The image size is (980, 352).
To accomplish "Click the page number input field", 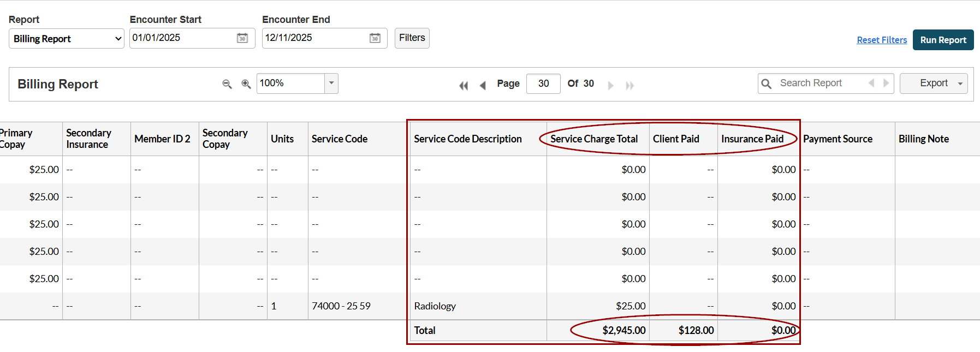I will [x=543, y=83].
